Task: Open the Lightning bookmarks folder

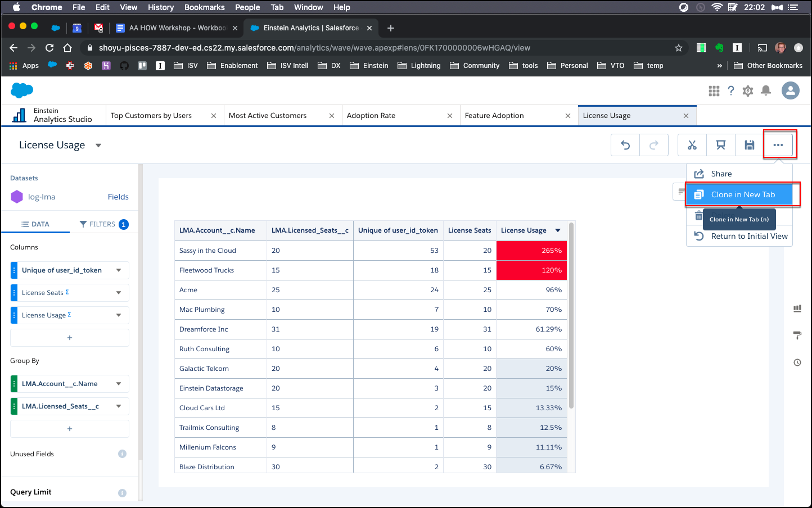Action: [x=419, y=66]
